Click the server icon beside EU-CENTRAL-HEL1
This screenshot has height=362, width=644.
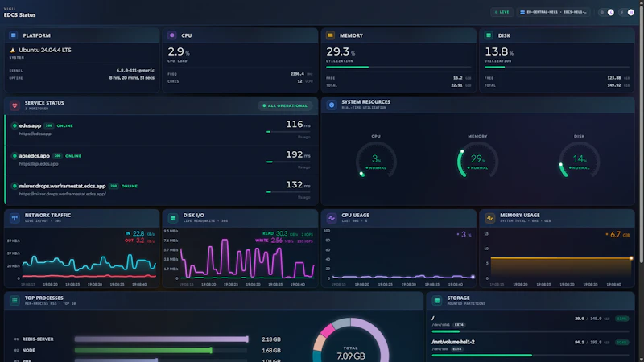pyautogui.click(x=522, y=12)
